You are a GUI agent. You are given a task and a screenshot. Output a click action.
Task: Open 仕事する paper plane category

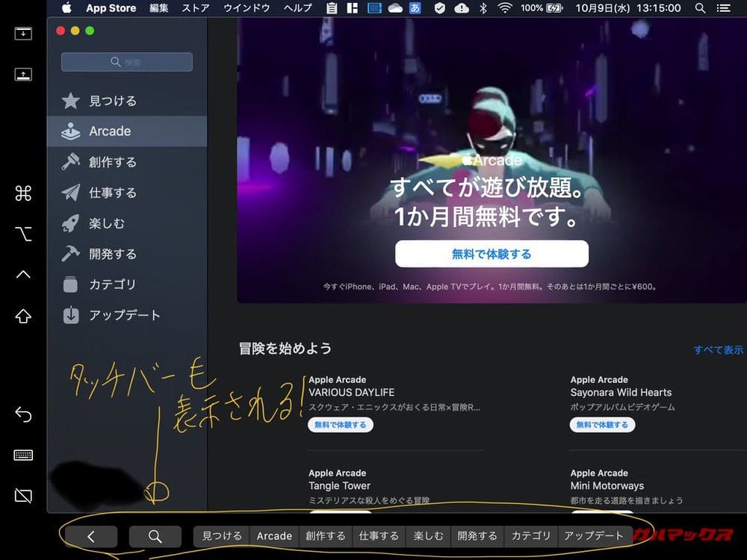pos(71,193)
